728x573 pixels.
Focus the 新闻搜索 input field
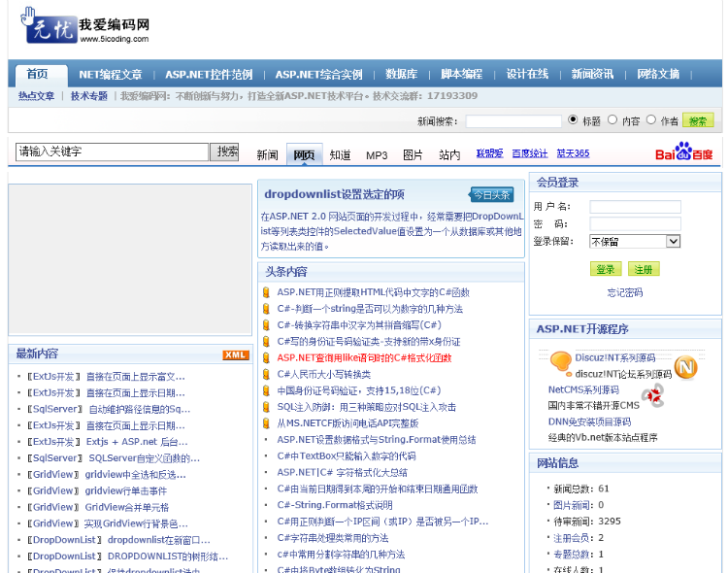click(513, 121)
